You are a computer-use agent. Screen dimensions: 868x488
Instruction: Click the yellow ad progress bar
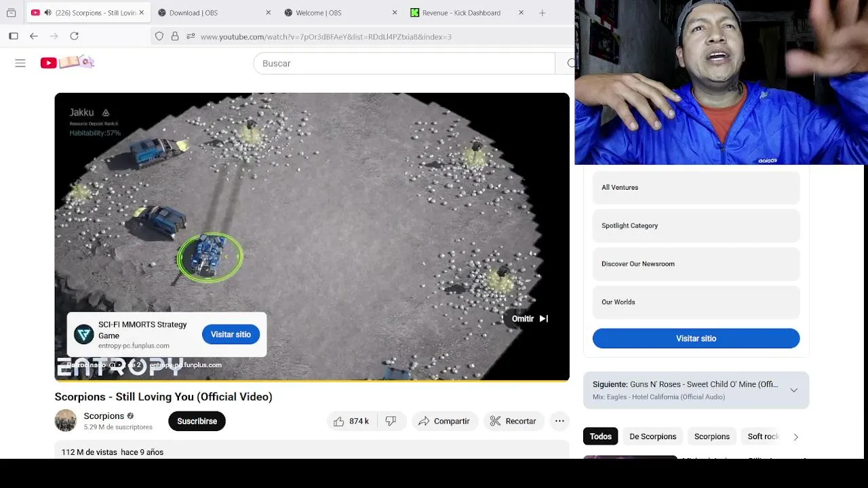(x=312, y=380)
